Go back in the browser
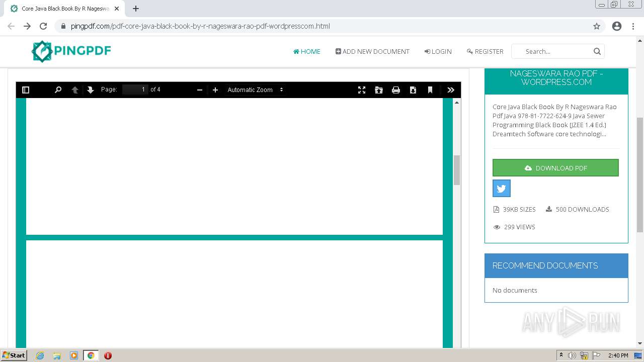This screenshot has height=362, width=644. (11, 26)
